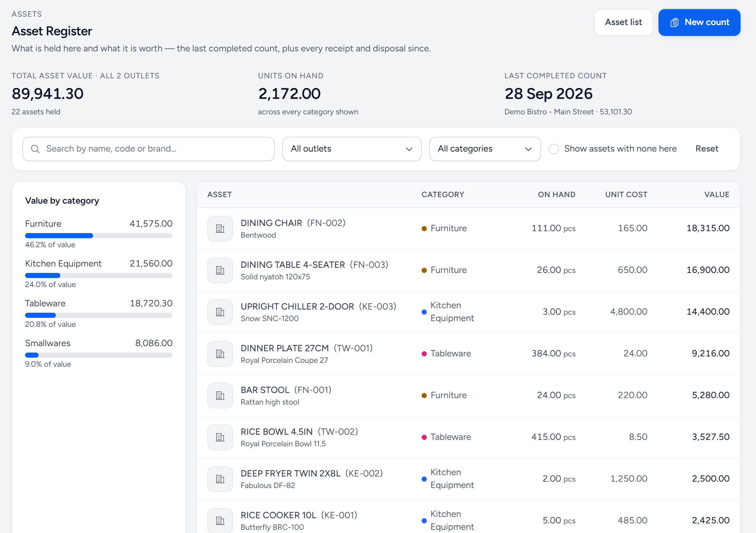The height and width of the screenshot is (533, 756).
Task: Click the ASSET column header
Action: point(219,195)
